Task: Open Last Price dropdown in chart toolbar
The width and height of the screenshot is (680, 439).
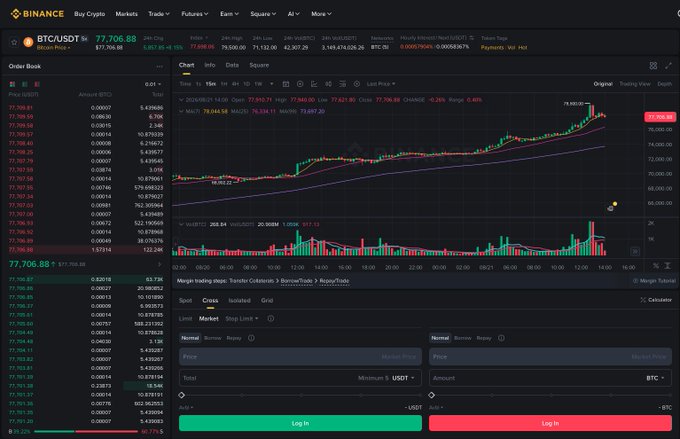Action: click(x=381, y=84)
